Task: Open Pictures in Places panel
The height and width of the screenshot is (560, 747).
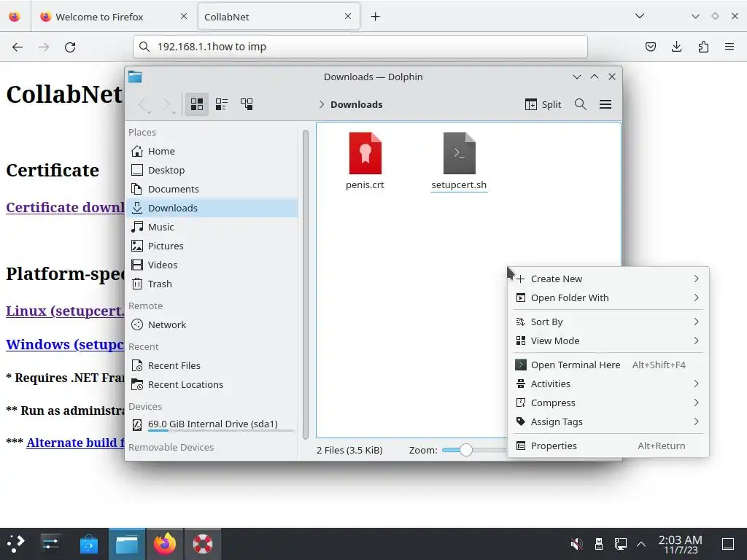Action: click(x=212, y=246)
